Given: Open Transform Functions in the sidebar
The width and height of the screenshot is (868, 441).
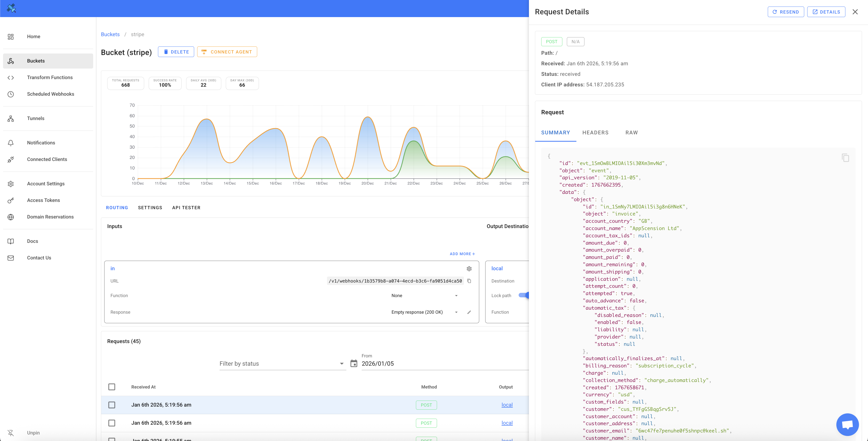Looking at the screenshot, I should pos(49,77).
